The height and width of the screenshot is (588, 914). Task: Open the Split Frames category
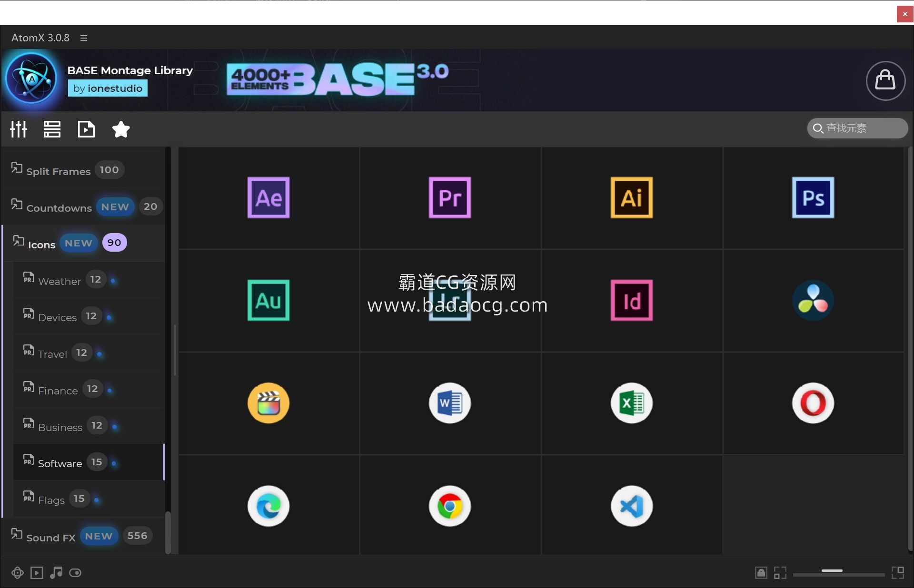tap(83, 170)
